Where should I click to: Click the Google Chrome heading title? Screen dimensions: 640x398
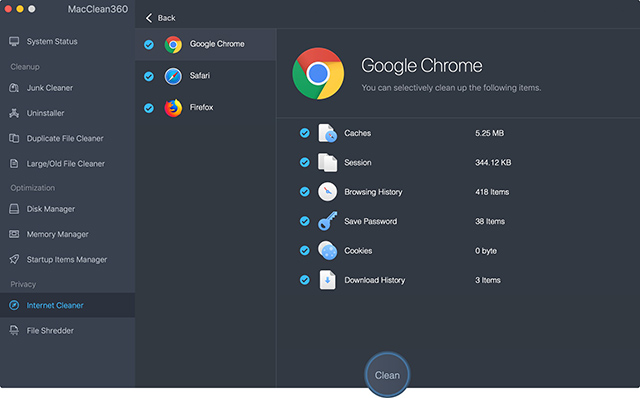[x=422, y=66]
